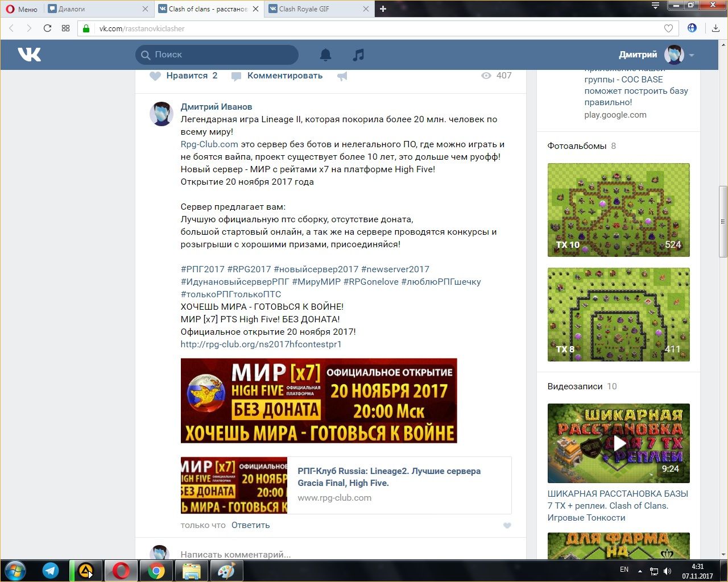Open the video title ШИКАРНАЯ РАССТАНОВКА БАЗЫ link
Screen dimensions: 728x582
(618, 506)
